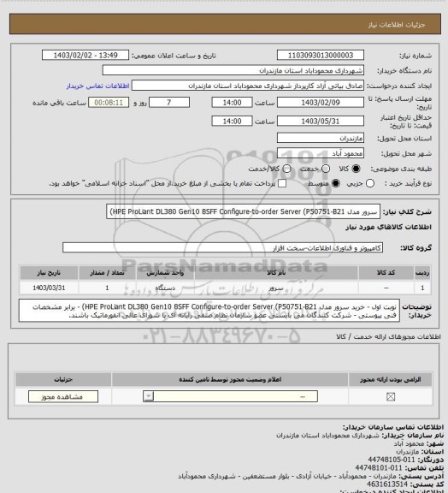Click the buyer notes text area
This screenshot has height=493, width=448.
click(x=209, y=311)
